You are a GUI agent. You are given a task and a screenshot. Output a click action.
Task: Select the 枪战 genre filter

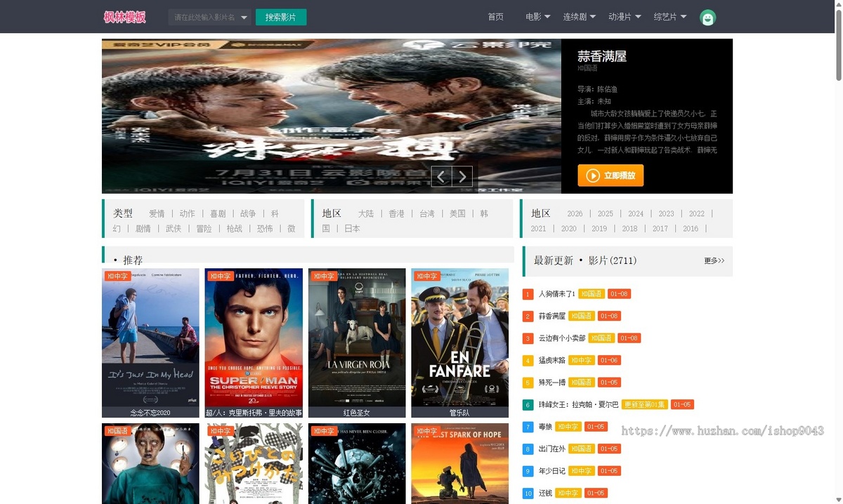[x=234, y=229]
